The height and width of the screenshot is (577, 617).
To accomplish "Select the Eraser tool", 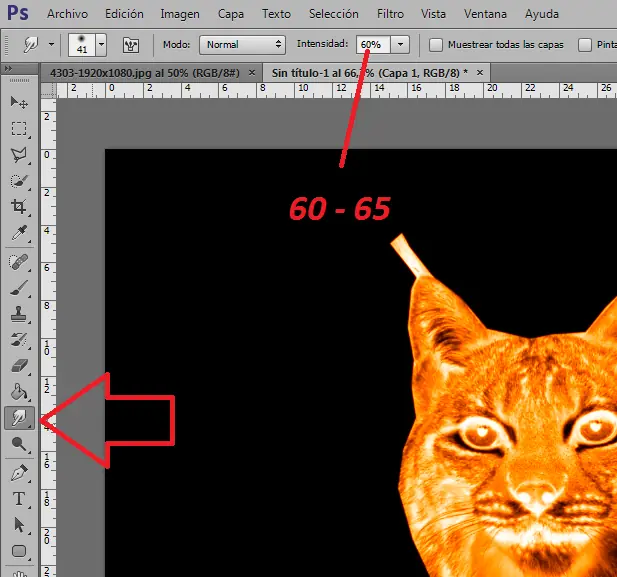I will [18, 366].
